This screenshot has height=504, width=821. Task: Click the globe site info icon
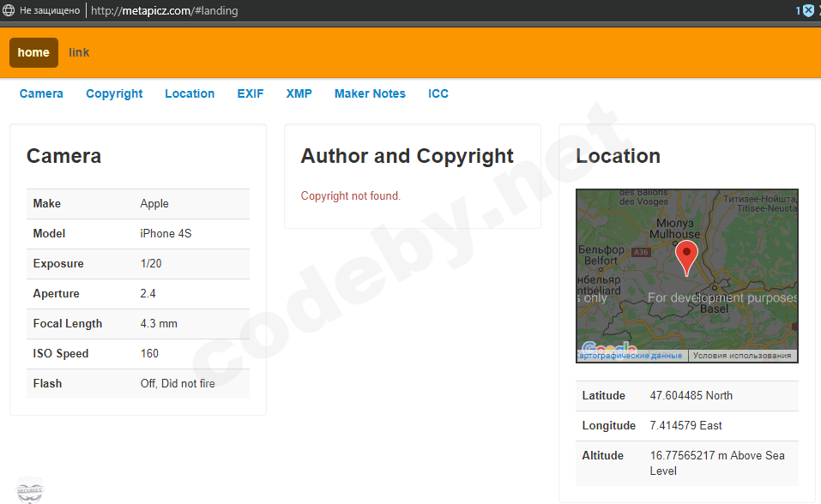tap(9, 11)
